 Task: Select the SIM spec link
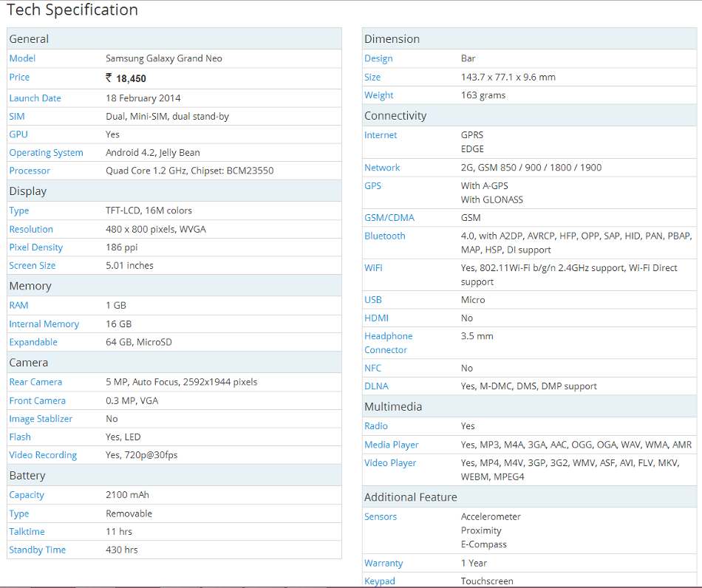16,117
